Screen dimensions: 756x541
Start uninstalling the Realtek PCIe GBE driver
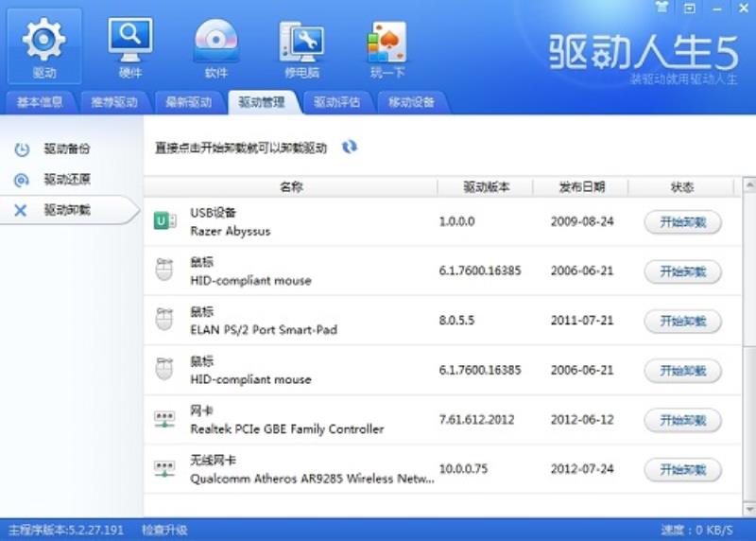coord(682,420)
